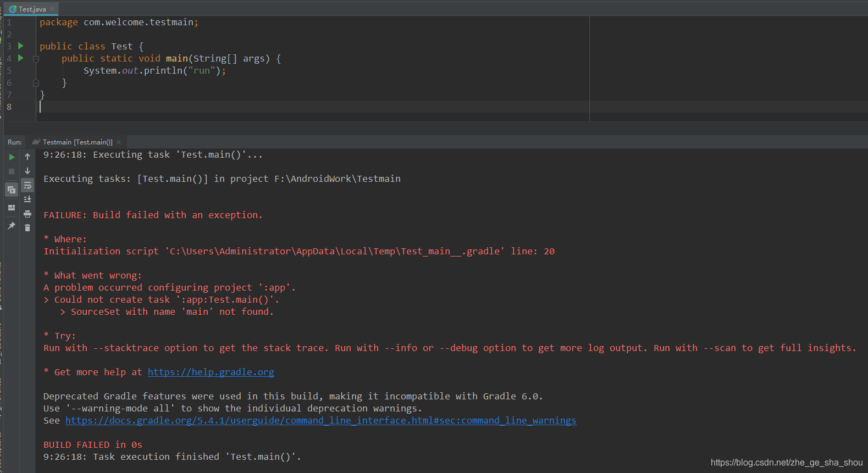Click the restore layout icon in Run panel

12,208
